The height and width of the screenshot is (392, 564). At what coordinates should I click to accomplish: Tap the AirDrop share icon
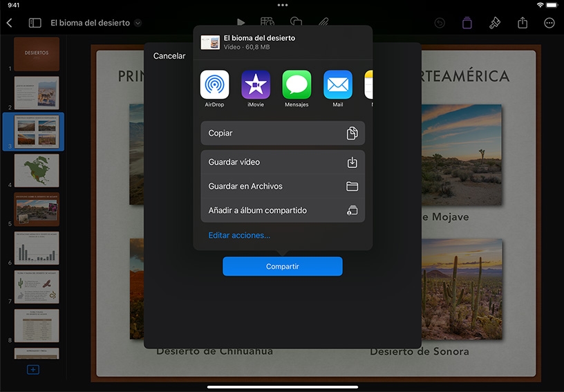click(x=214, y=84)
